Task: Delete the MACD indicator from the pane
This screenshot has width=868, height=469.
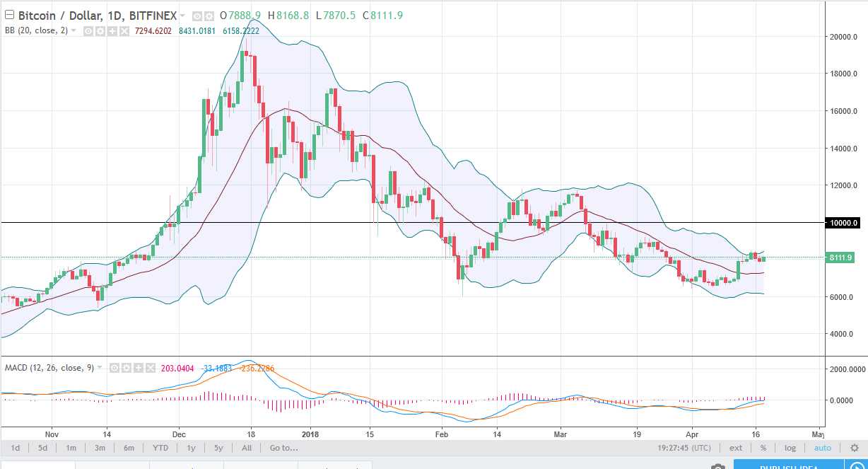Action: pos(151,367)
